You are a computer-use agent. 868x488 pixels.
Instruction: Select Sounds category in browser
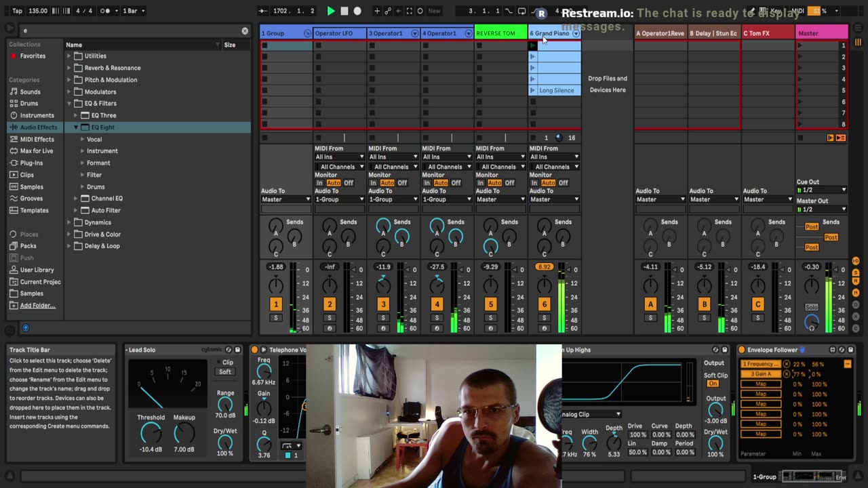30,91
